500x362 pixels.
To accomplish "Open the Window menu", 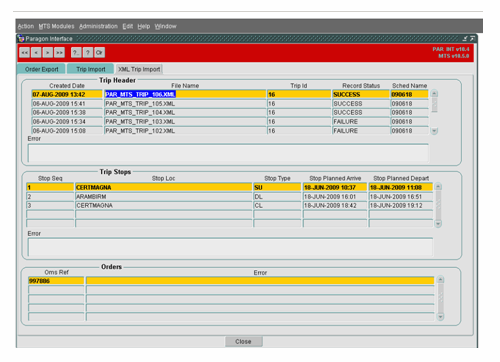I will [x=165, y=26].
